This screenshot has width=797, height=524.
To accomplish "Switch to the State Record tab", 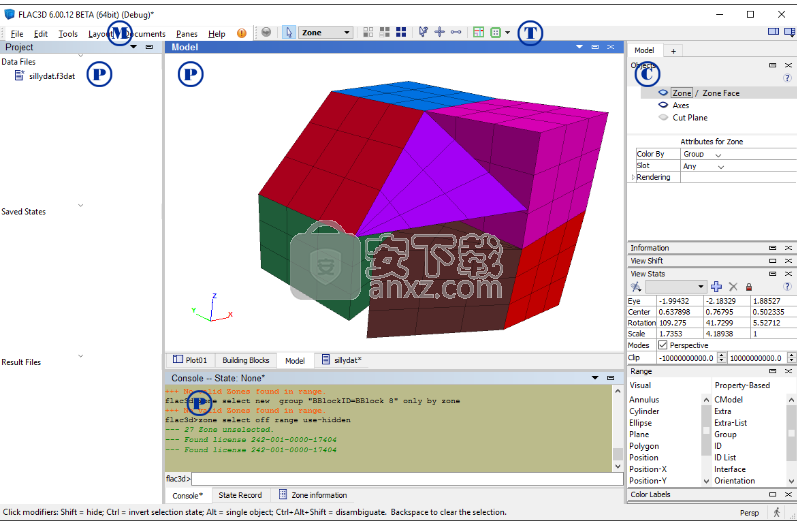I will pyautogui.click(x=240, y=496).
